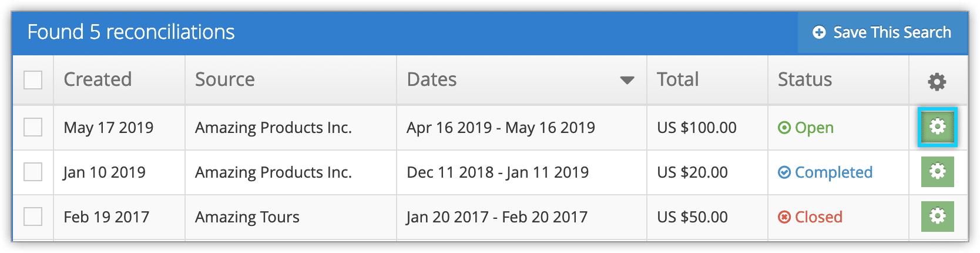Sort by the Created column header
The height and width of the screenshot is (253, 980).
coord(98,79)
